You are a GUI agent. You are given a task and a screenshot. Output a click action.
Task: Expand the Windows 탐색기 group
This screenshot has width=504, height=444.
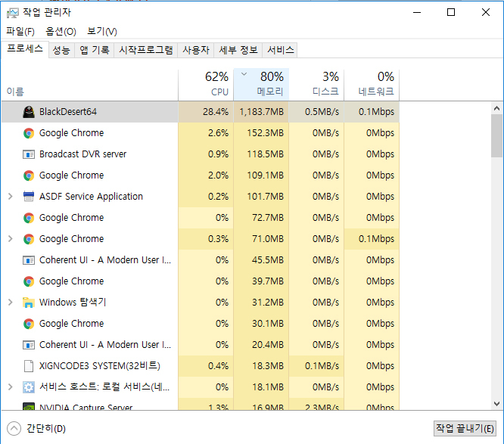[11, 303]
